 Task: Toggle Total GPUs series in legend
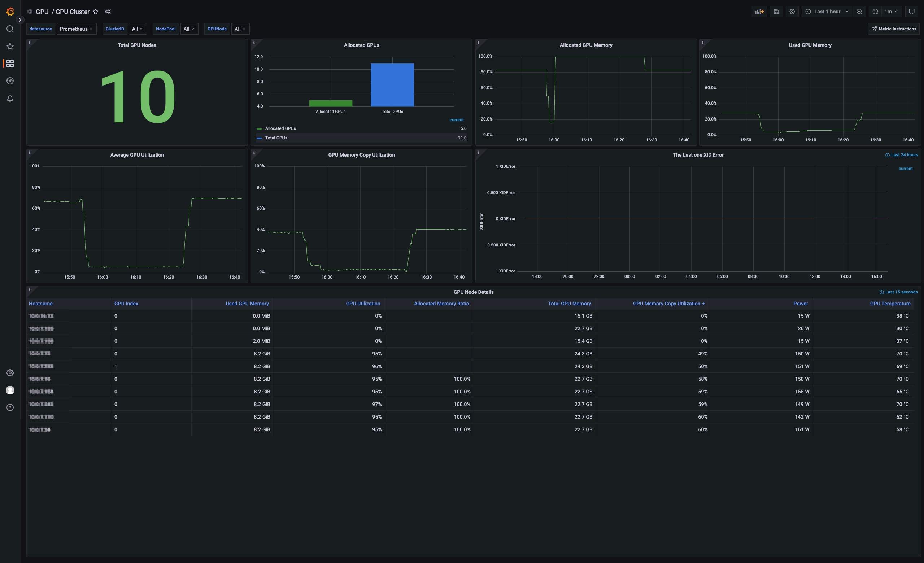[x=276, y=138]
